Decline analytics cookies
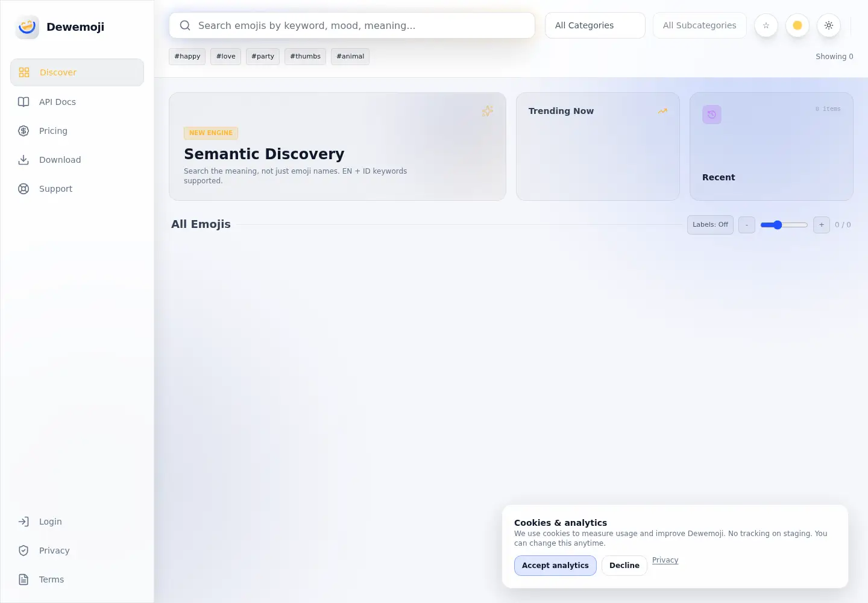 (624, 566)
